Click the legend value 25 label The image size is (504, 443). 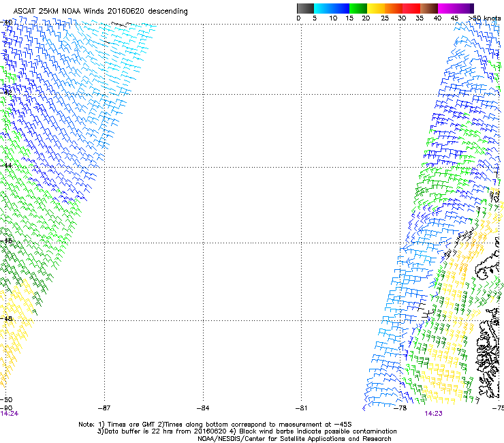click(385, 18)
